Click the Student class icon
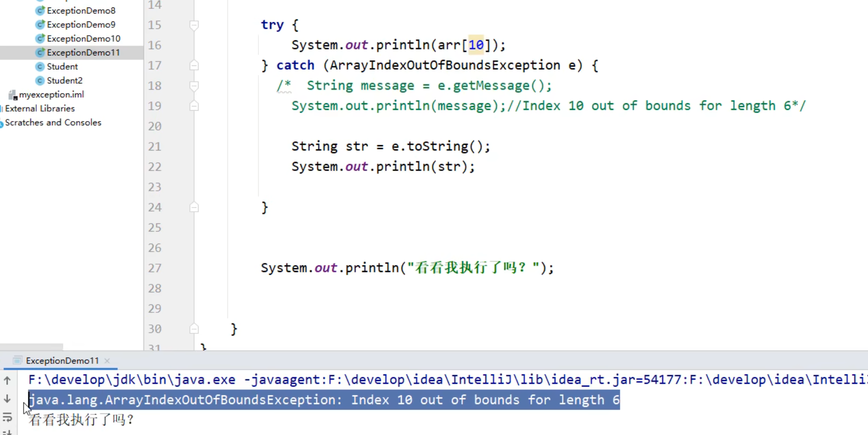The height and width of the screenshot is (435, 868). coord(40,67)
